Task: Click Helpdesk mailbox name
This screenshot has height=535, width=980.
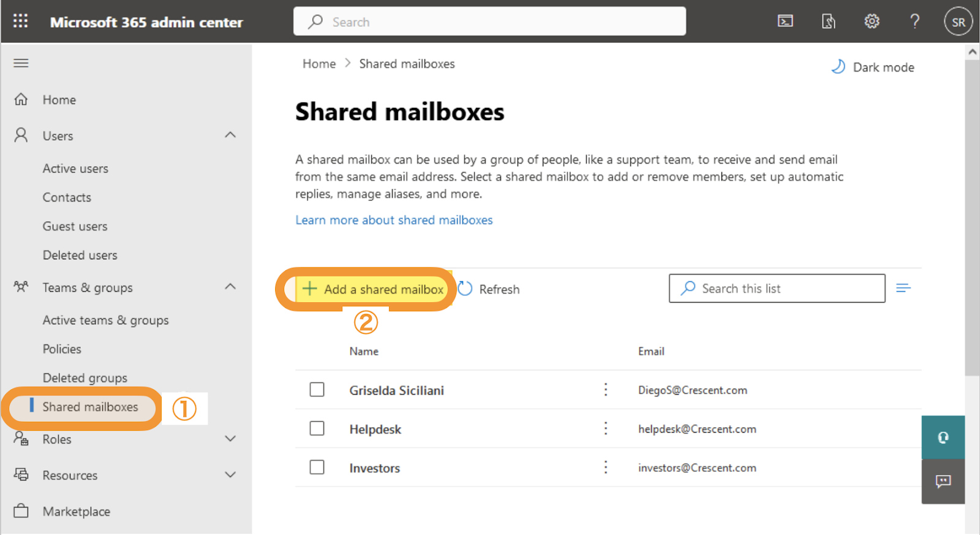Action: [375, 429]
